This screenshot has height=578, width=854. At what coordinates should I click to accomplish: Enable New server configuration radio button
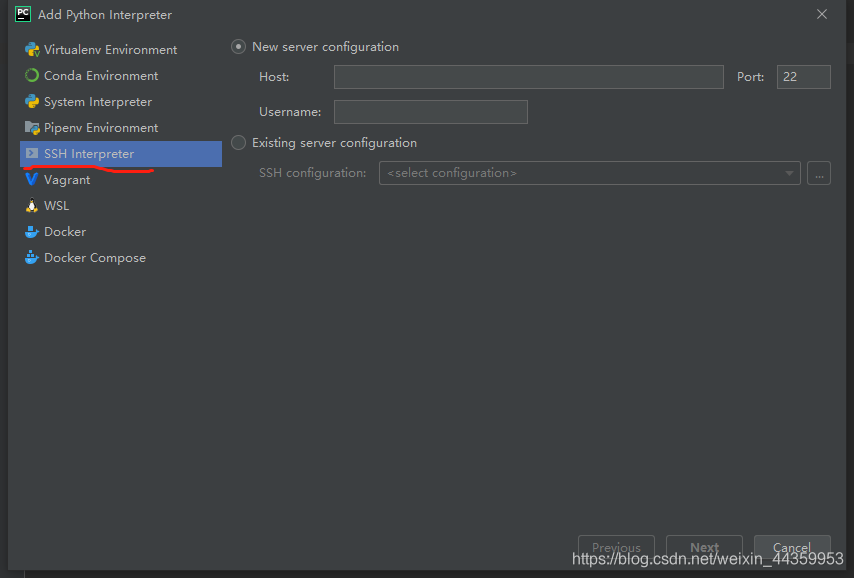(x=239, y=47)
